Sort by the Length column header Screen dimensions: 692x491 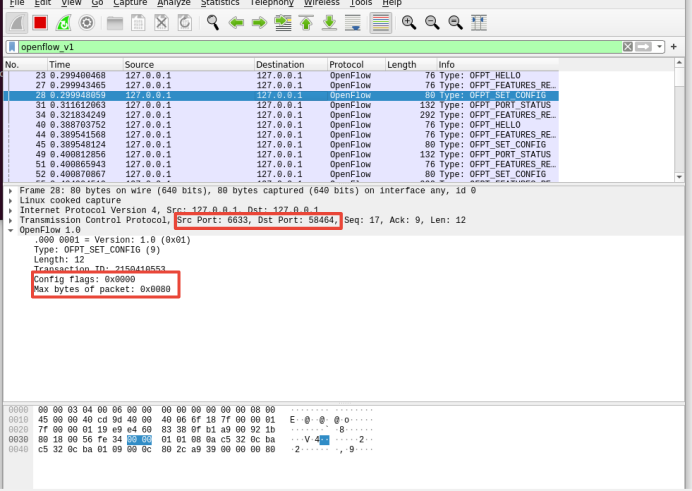pos(411,64)
